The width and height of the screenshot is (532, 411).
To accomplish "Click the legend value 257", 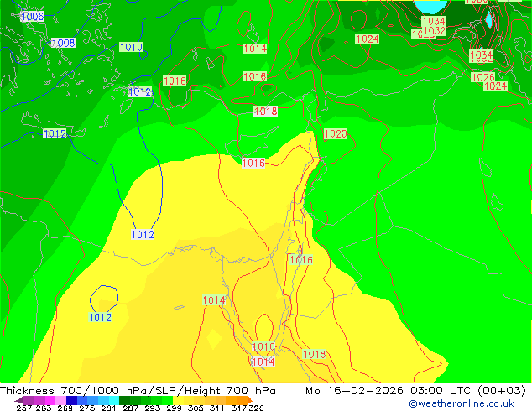I will click(23, 408).
